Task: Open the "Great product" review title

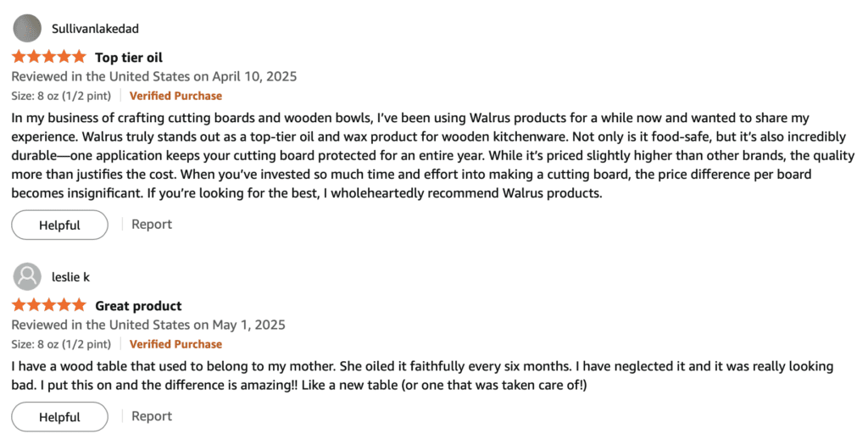Action: (138, 306)
